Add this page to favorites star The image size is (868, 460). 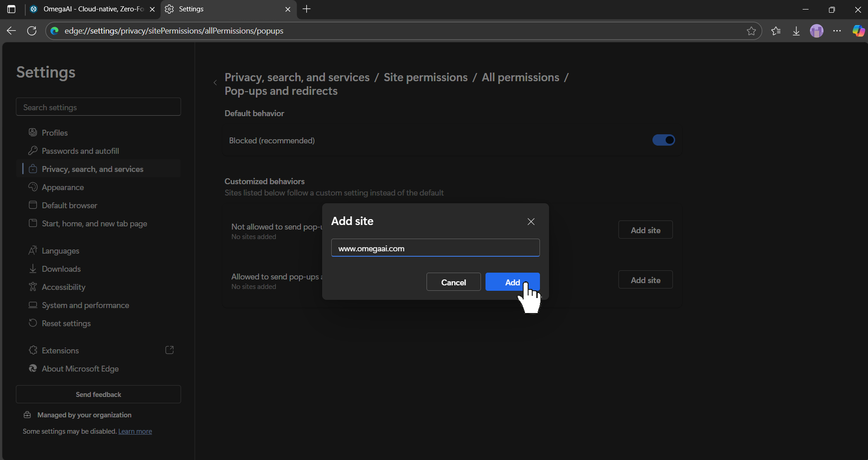(x=751, y=31)
